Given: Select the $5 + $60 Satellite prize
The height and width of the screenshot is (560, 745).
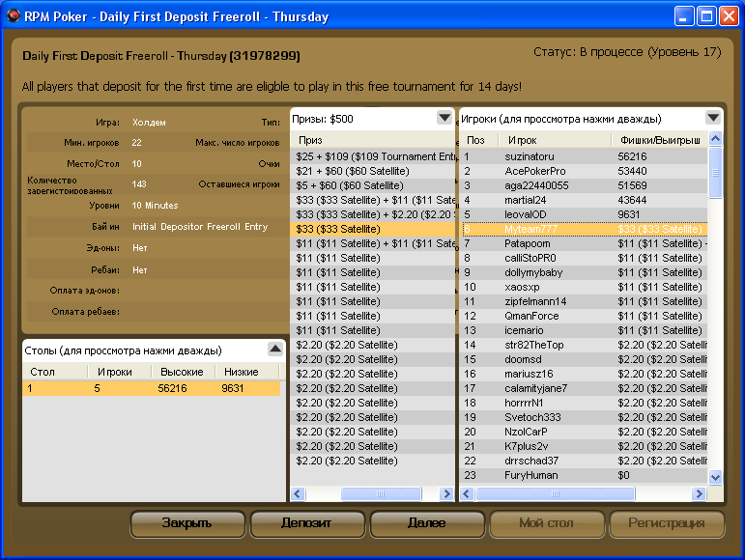Looking at the screenshot, I should [x=373, y=185].
